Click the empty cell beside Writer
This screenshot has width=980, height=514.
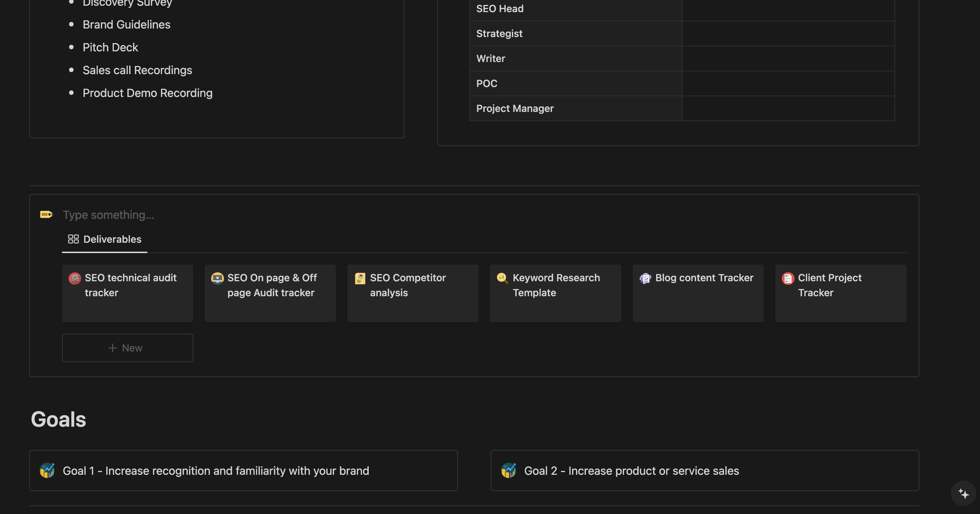788,58
